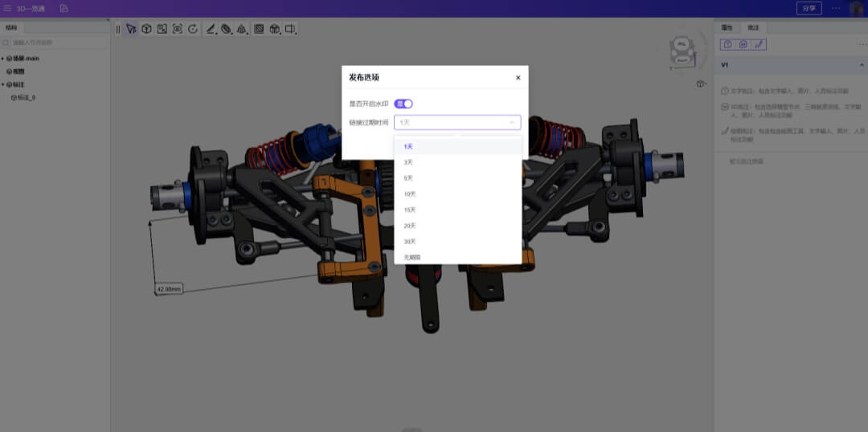Click the 42.00mm measurement label
This screenshot has height=432, width=868.
pyautogui.click(x=169, y=289)
